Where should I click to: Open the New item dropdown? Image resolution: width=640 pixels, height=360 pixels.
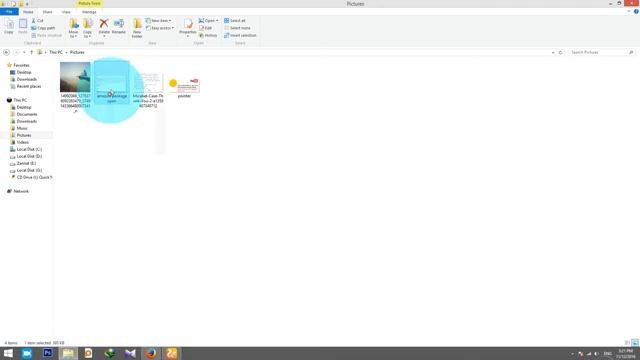[x=158, y=20]
